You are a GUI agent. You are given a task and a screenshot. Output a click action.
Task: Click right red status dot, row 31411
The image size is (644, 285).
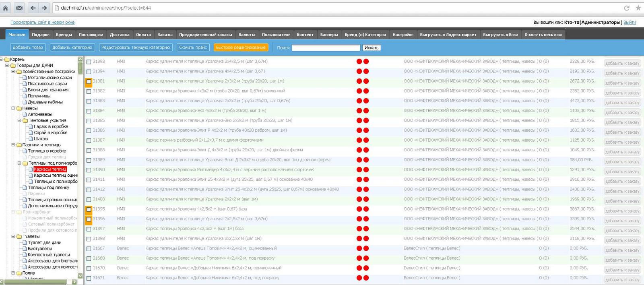tap(366, 180)
